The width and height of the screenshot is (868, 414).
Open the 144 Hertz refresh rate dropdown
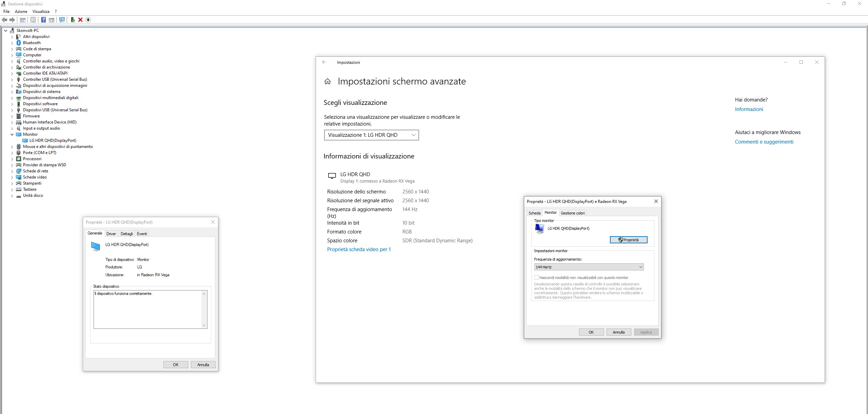(x=589, y=267)
